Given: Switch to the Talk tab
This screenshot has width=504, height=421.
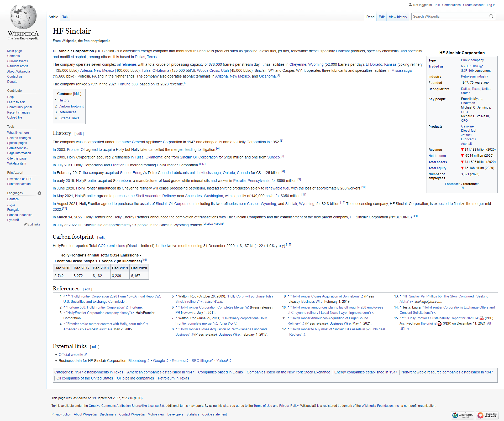Looking at the screenshot, I should click(65, 17).
